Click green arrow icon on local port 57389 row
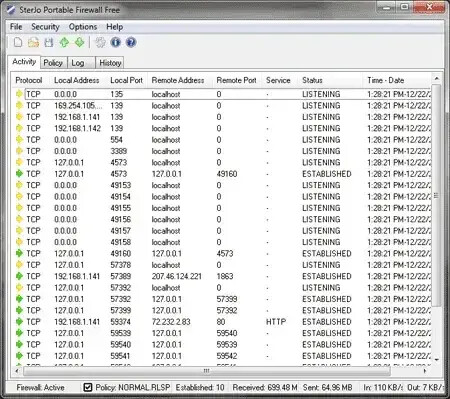The width and height of the screenshot is (450, 399). pos(19,276)
